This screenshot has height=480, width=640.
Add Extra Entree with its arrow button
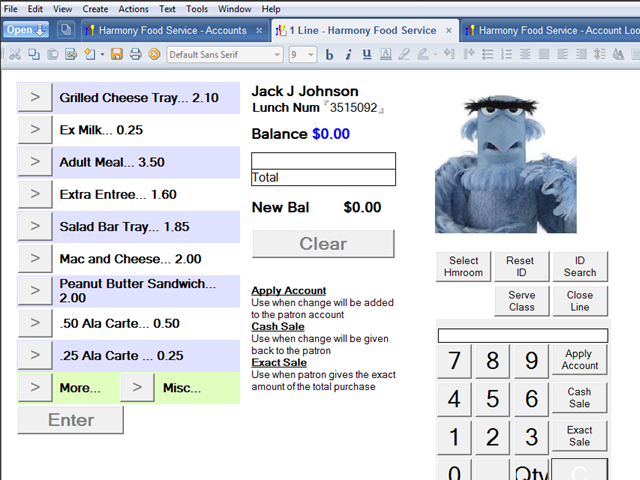35,194
